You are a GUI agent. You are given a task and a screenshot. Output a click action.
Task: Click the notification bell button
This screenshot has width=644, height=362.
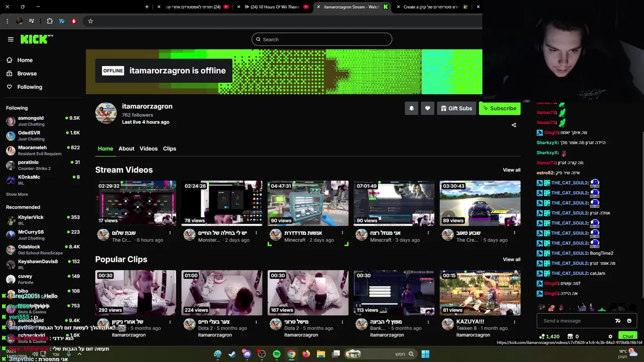click(x=412, y=108)
